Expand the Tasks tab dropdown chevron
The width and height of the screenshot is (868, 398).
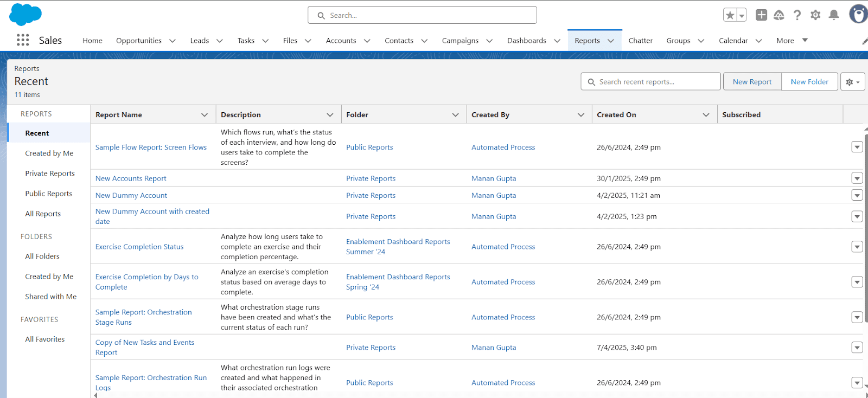pyautogui.click(x=265, y=41)
